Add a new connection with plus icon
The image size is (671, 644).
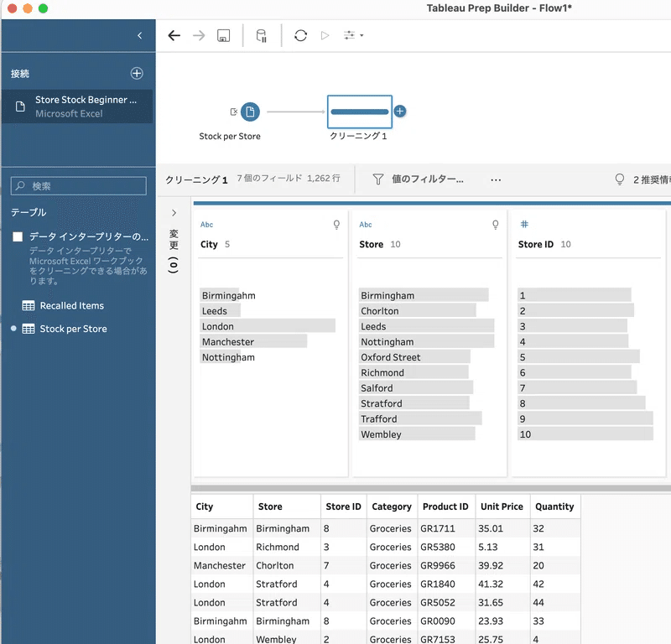tap(137, 73)
